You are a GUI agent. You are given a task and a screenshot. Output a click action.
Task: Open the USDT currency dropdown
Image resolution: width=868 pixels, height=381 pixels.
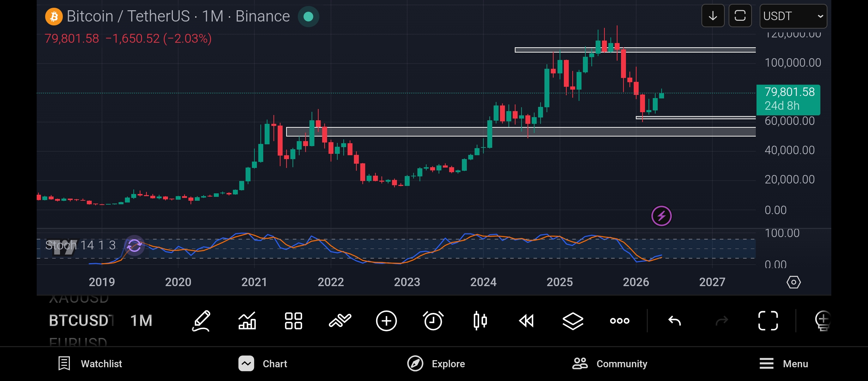pyautogui.click(x=793, y=16)
